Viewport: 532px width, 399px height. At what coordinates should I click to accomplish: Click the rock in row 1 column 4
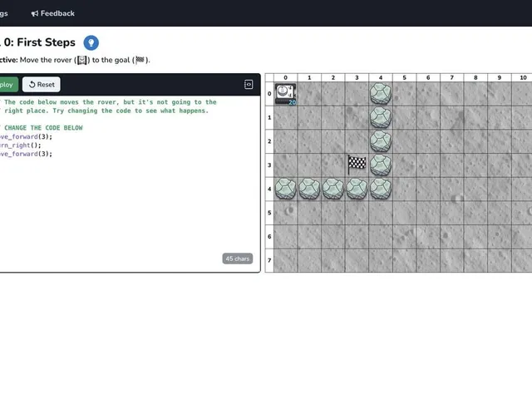tap(381, 117)
